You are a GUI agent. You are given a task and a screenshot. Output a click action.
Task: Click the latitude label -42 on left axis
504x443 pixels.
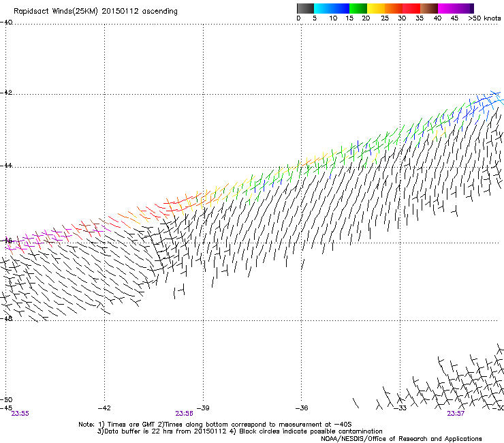click(6, 92)
